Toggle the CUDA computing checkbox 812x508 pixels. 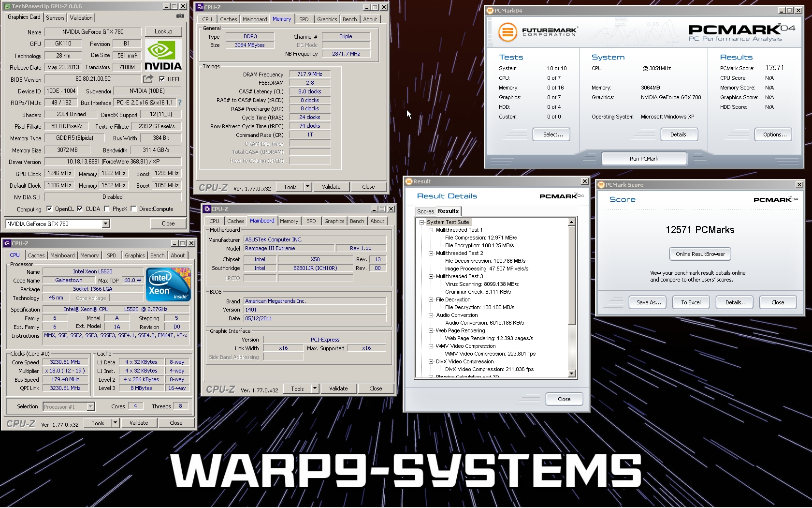coord(80,209)
